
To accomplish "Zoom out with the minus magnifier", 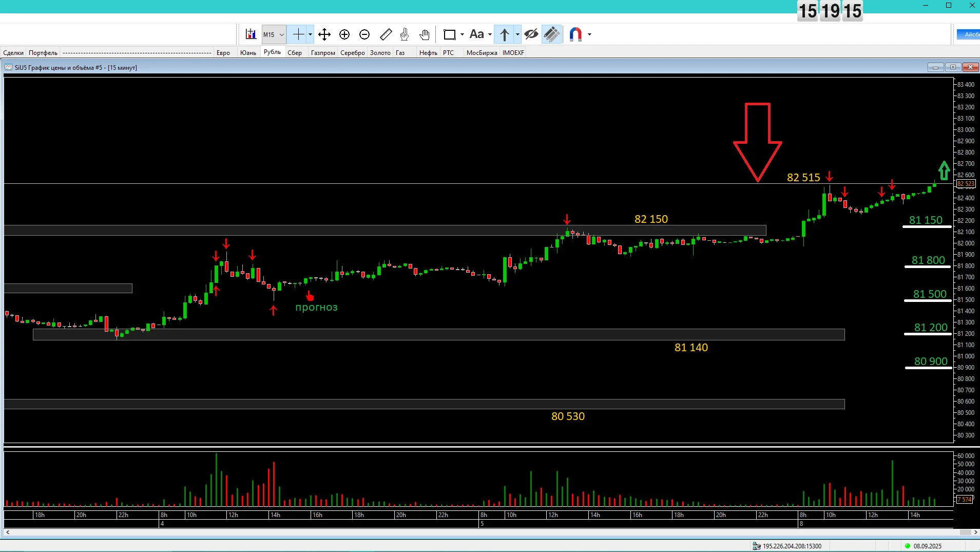I will pyautogui.click(x=364, y=34).
